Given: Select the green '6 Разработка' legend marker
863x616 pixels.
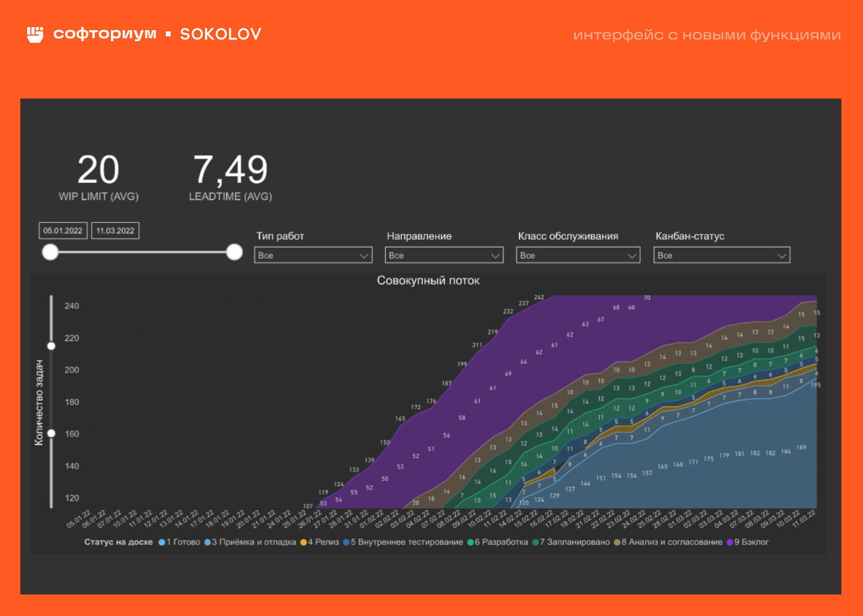Looking at the screenshot, I should (470, 542).
